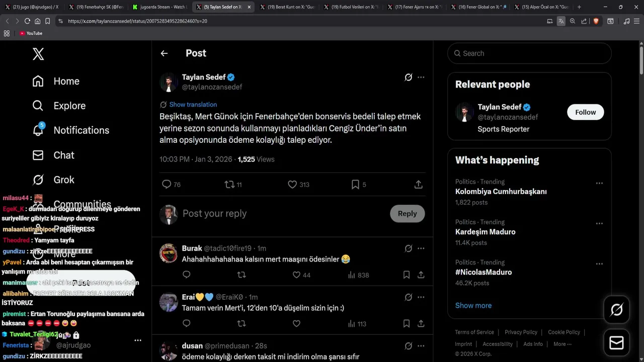644x362 pixels.
Task: Bookmark Erai's reply
Action: coord(406,324)
